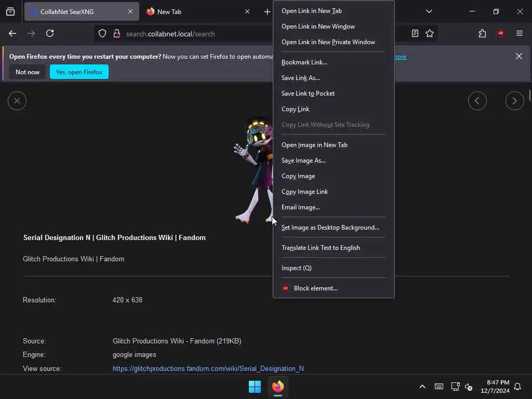
Task: Reload the page with the refresh icon
Action: 50,33
